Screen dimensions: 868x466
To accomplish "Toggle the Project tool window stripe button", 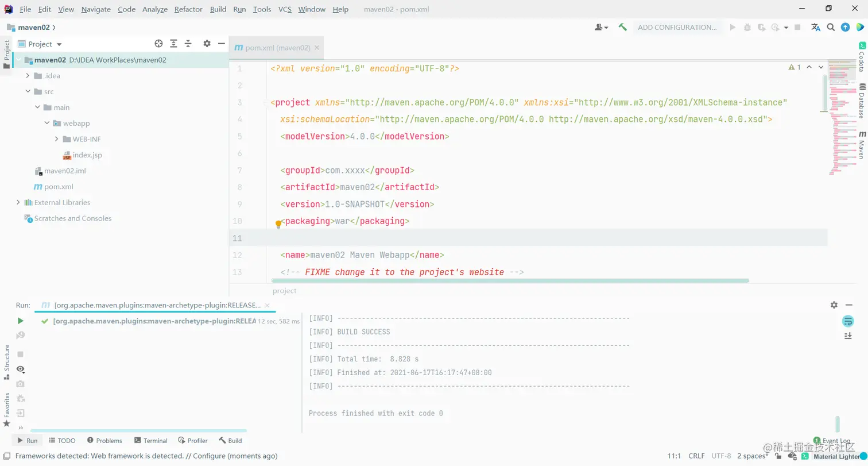I will point(6,53).
